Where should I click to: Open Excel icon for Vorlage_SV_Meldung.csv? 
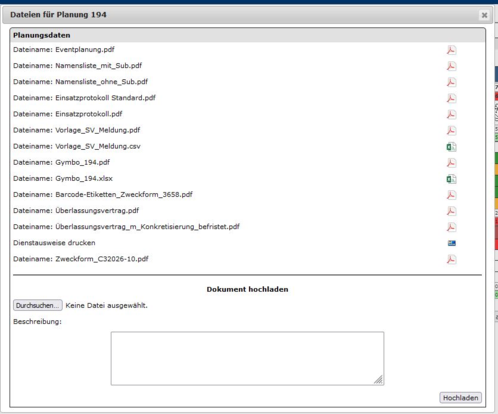tap(451, 147)
